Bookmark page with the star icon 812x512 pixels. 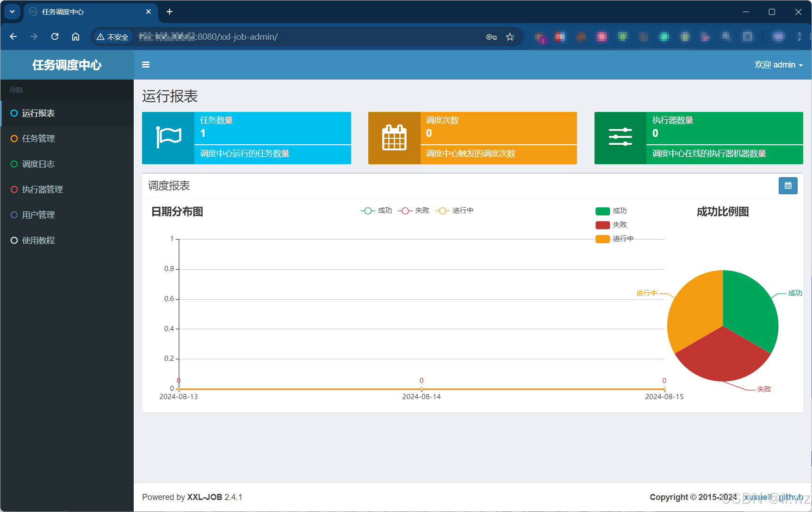click(x=509, y=37)
